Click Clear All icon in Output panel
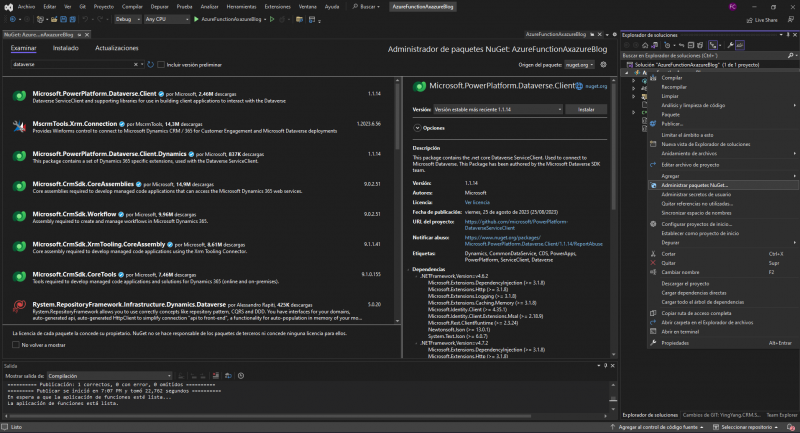Image resolution: width=800 pixels, height=433 pixels. click(x=215, y=376)
